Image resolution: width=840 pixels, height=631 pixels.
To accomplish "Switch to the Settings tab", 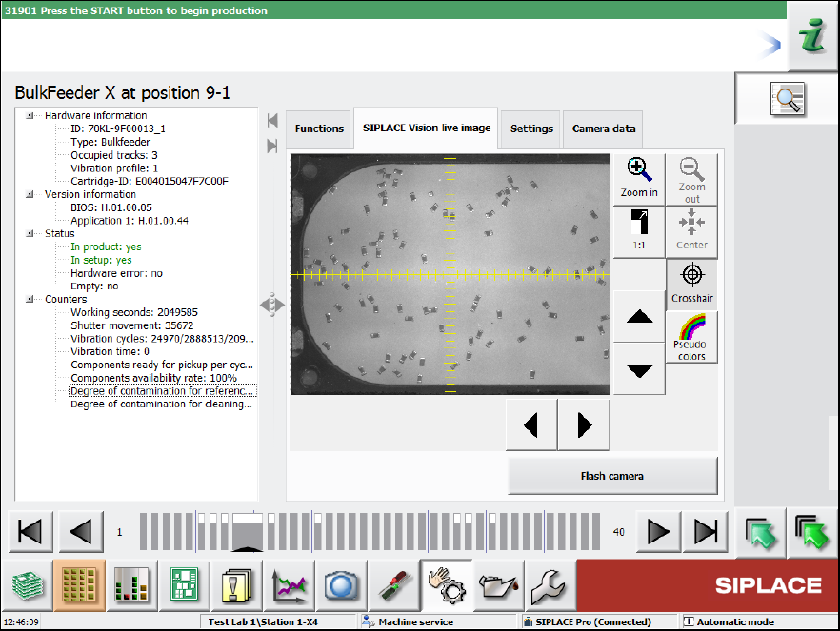I will click(531, 128).
